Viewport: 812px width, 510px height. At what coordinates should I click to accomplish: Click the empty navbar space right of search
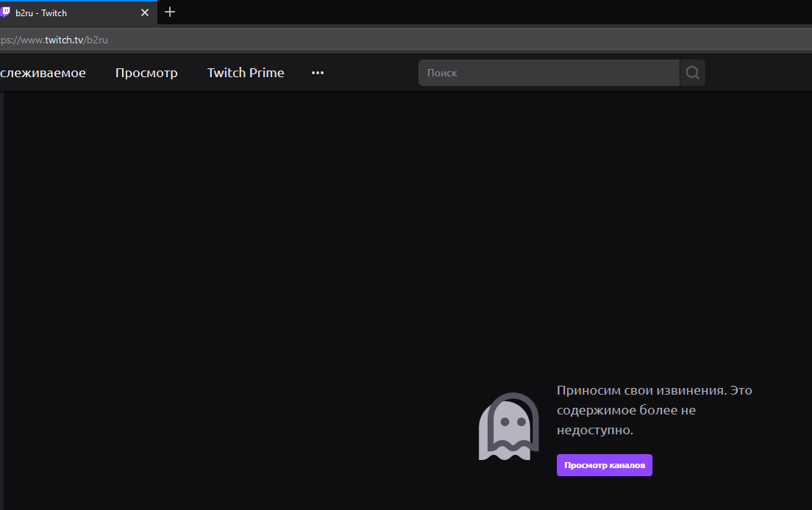pos(758,73)
